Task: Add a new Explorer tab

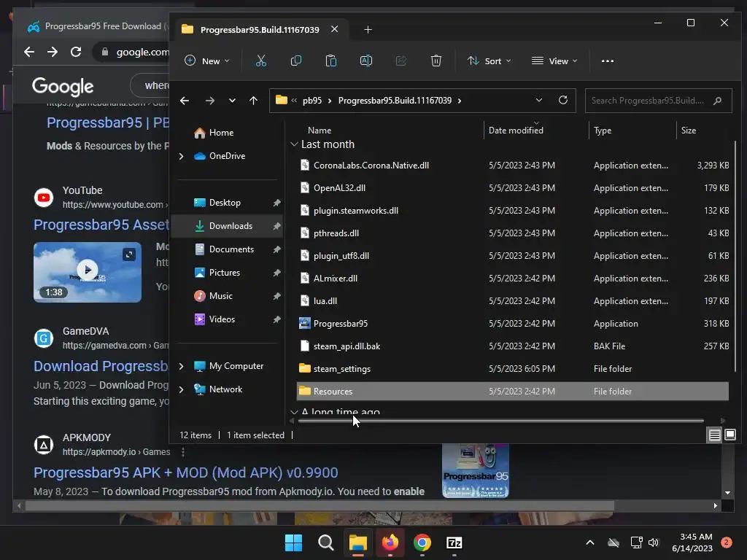Action: click(368, 29)
